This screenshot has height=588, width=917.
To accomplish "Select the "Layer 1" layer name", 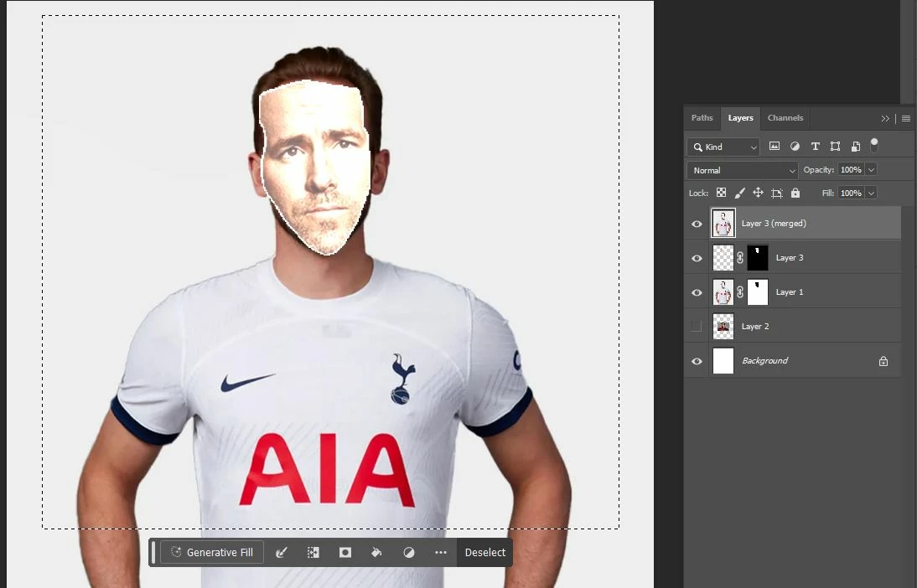I will (x=790, y=292).
